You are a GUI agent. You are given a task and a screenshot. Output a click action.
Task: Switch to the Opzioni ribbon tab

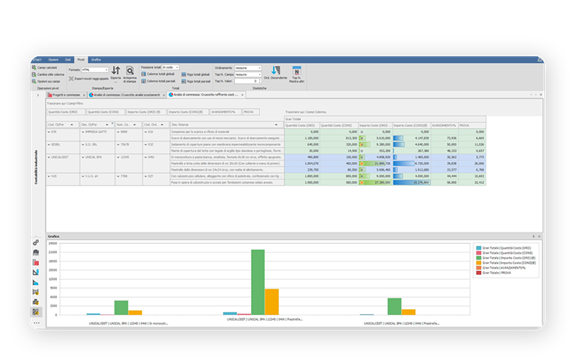(53, 60)
